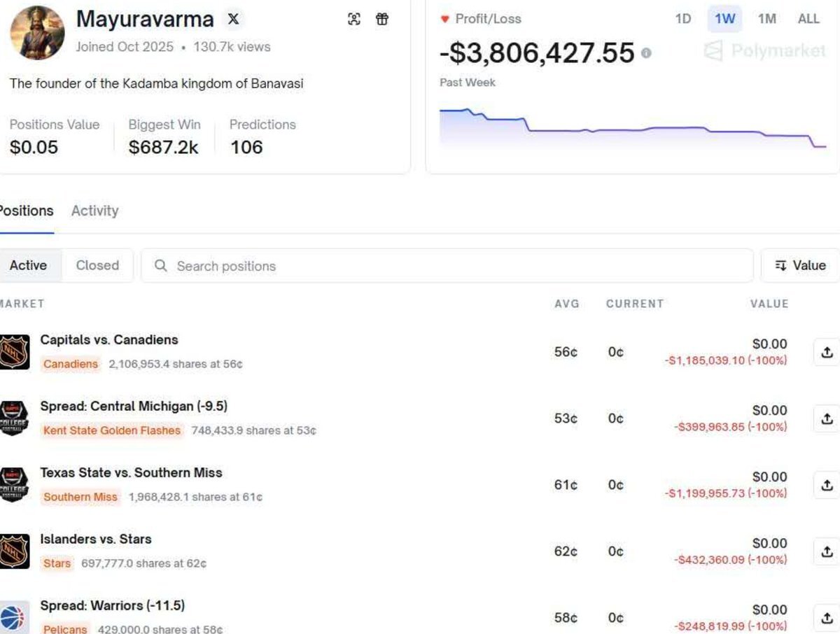Select the 1M profit/loss range
The height and width of the screenshot is (634, 840).
pyautogui.click(x=766, y=19)
